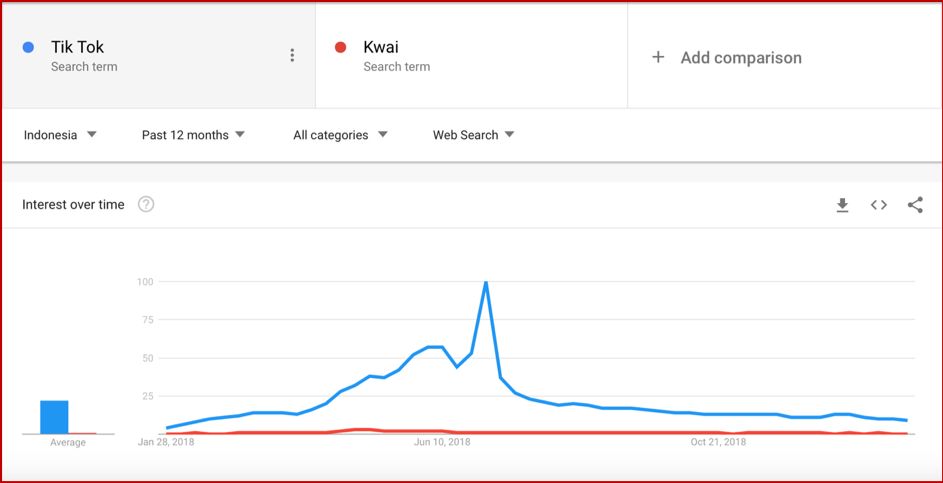Click the blue Average bar
This screenshot has width=943, height=483.
54,417
